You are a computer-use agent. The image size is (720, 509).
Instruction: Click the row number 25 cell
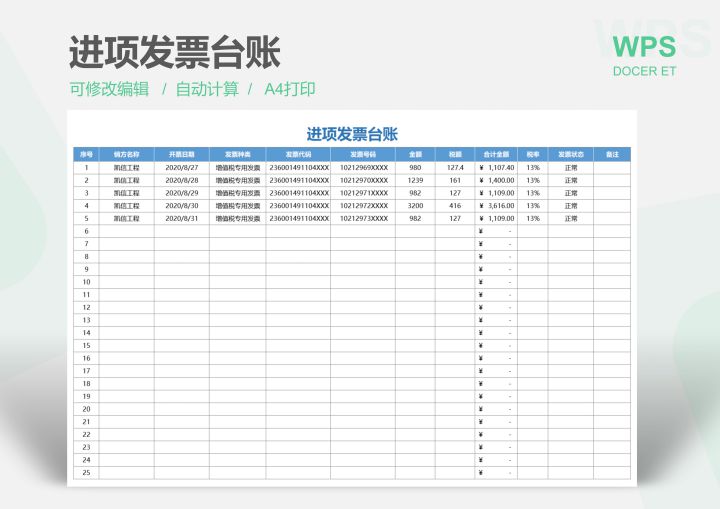[x=86, y=472]
